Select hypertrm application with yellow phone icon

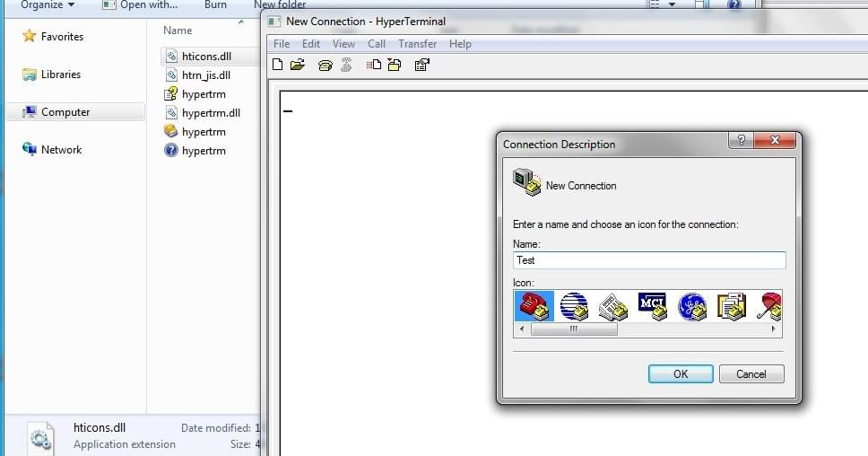[x=171, y=131]
